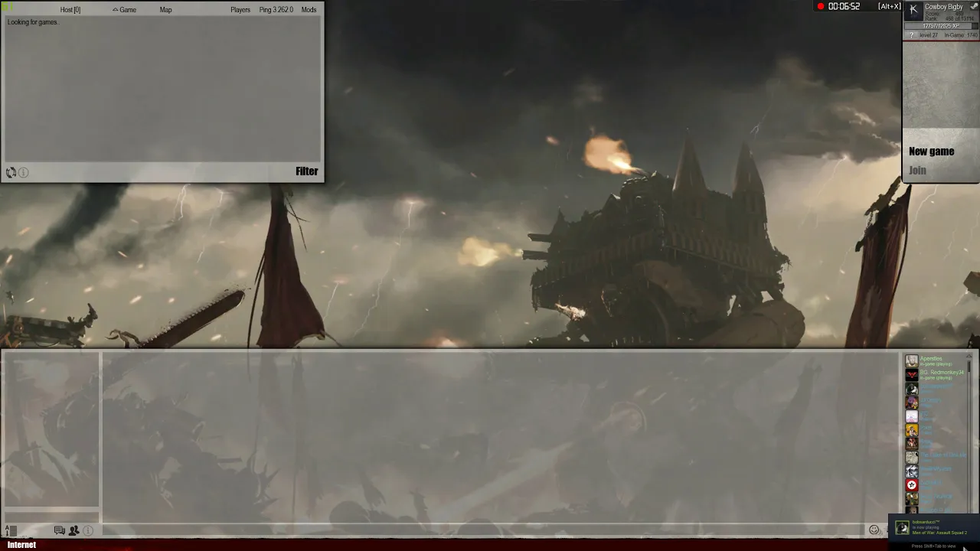980x551 pixels.
Task: Click the chat panel info icon
Action: (x=88, y=530)
